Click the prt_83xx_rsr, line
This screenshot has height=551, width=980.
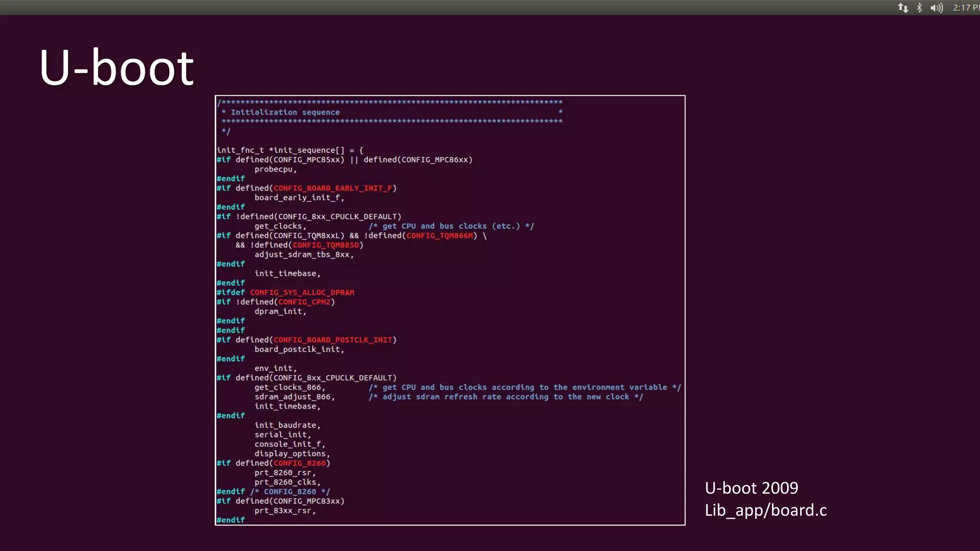[x=285, y=511]
